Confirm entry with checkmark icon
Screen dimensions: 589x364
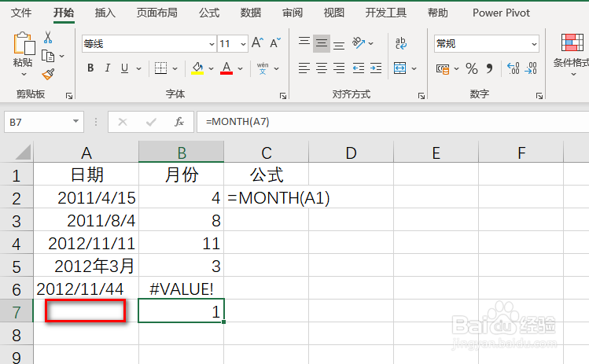pyautogui.click(x=151, y=122)
